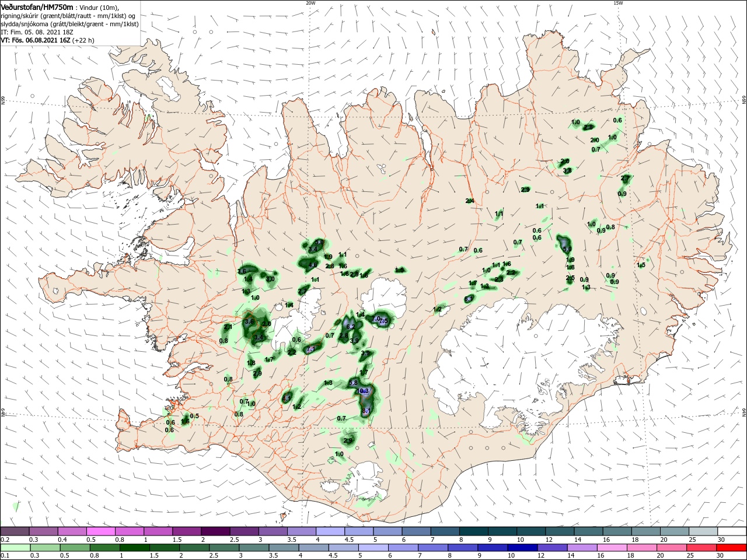Click the 10.3 precipitation value on the map
Viewport: 747px width, 560px height.
pyautogui.click(x=364, y=391)
